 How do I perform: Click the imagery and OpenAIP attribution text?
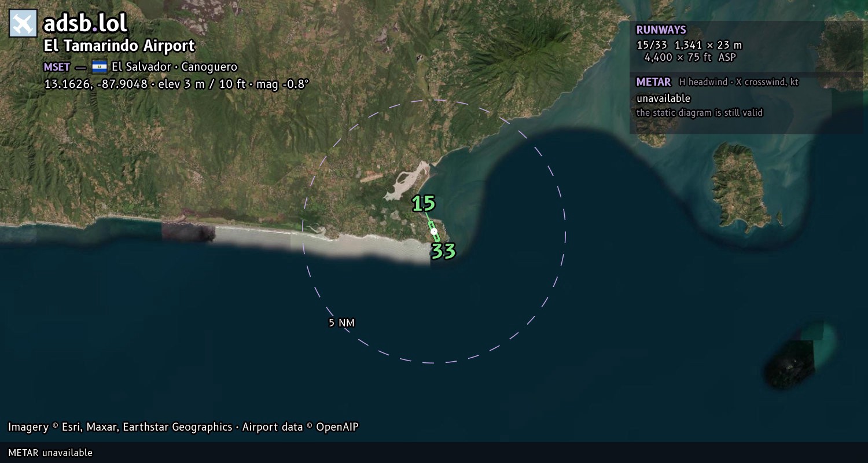click(x=183, y=427)
